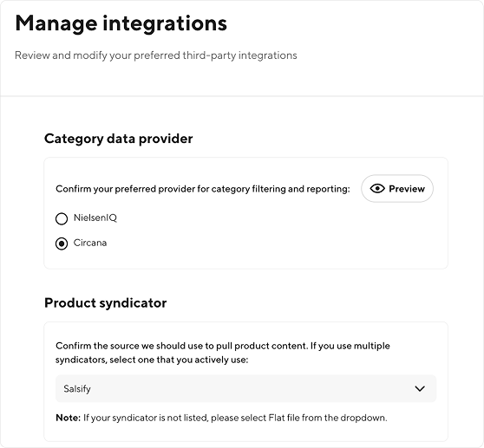
Task: Click the Product syndicator heading
Action: tap(106, 303)
